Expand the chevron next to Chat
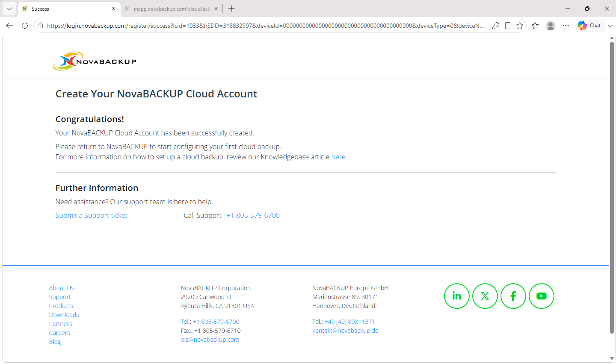The height and width of the screenshot is (364, 616). [610, 26]
